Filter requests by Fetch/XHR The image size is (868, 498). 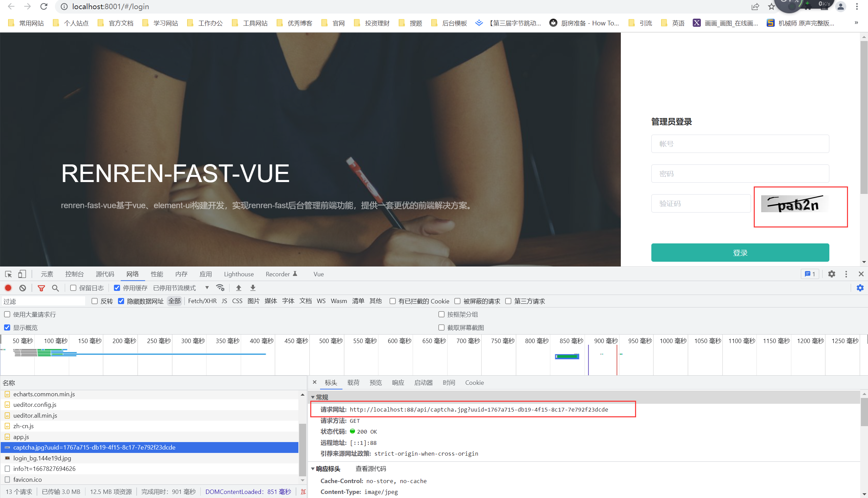(x=202, y=301)
